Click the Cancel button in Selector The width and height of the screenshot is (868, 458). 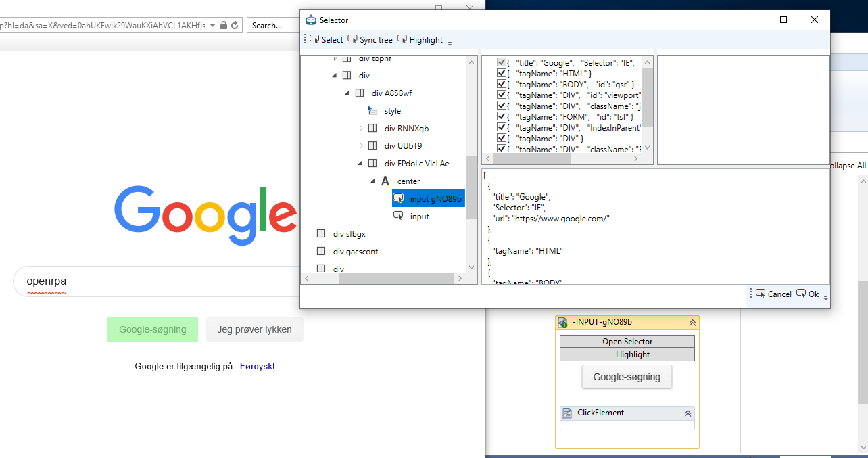pos(773,294)
